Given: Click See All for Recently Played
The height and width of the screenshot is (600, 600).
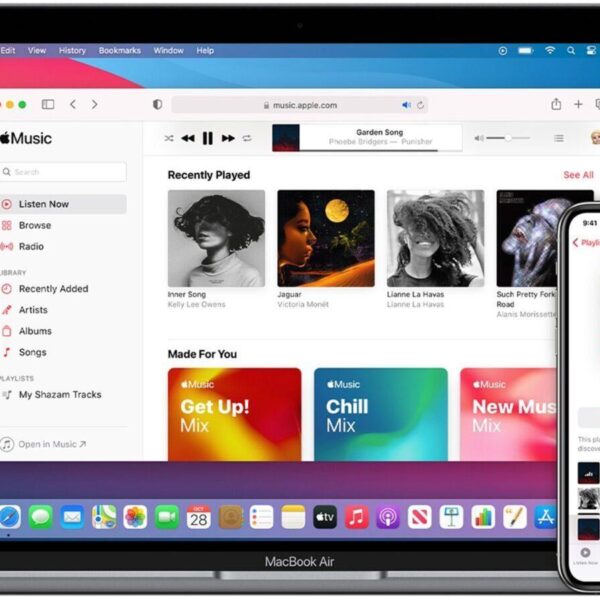Looking at the screenshot, I should click(578, 175).
